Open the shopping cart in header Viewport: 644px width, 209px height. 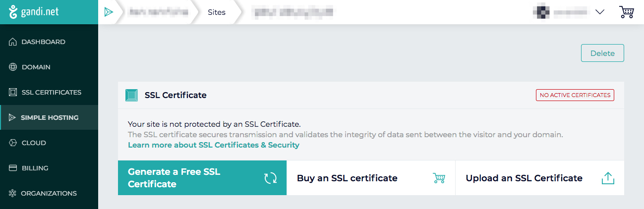pyautogui.click(x=627, y=12)
